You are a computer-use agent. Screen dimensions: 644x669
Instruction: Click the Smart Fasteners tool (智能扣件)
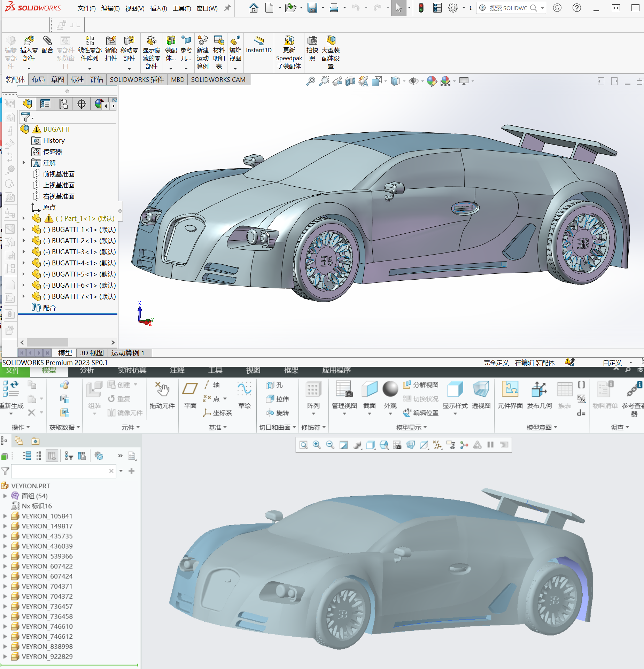pos(111,49)
